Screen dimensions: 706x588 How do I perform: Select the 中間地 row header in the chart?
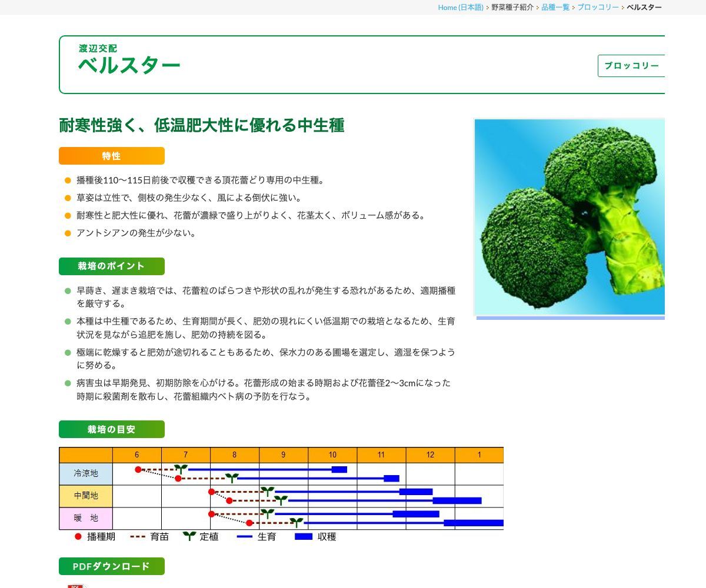[86, 496]
